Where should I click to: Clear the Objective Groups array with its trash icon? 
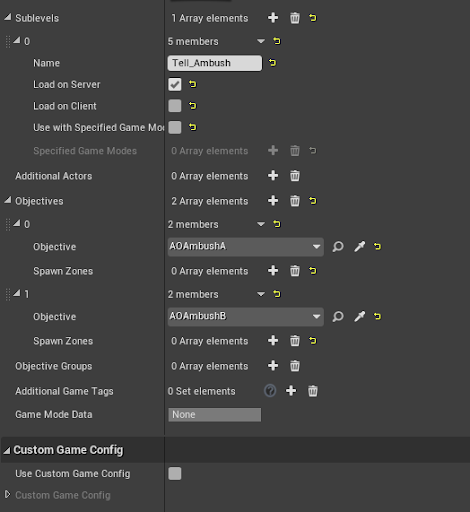pyautogui.click(x=295, y=366)
